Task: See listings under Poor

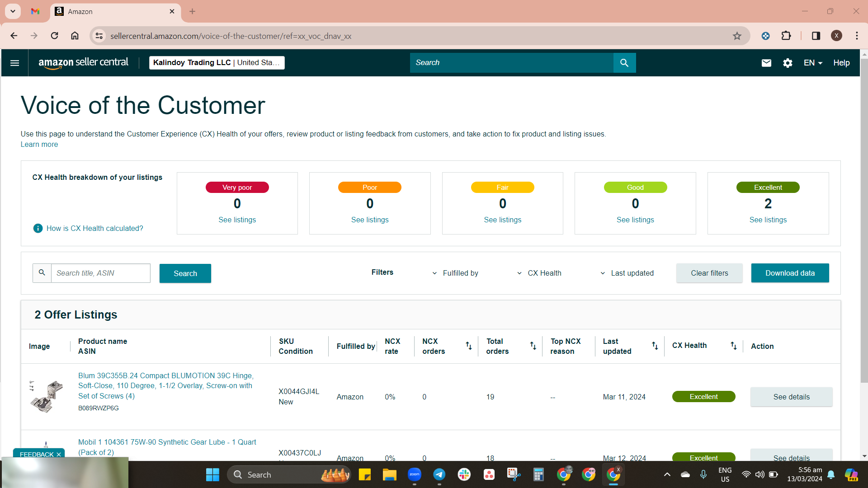Action: pos(370,220)
